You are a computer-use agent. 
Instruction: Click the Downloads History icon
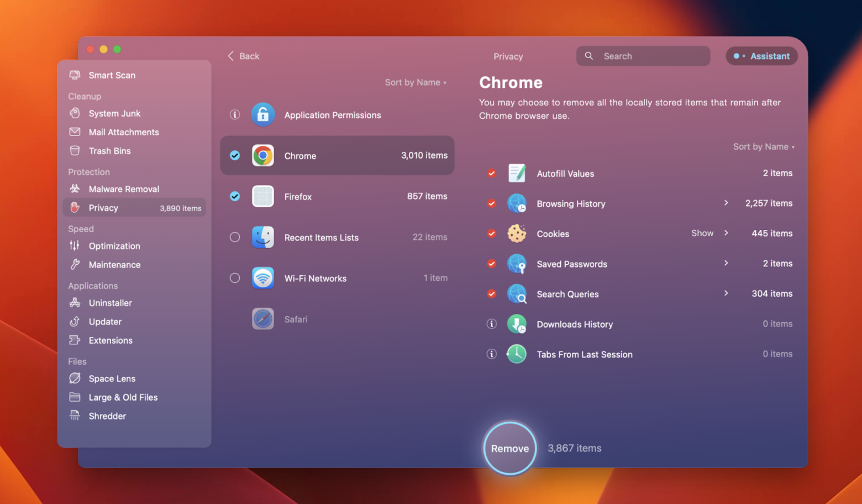click(517, 324)
